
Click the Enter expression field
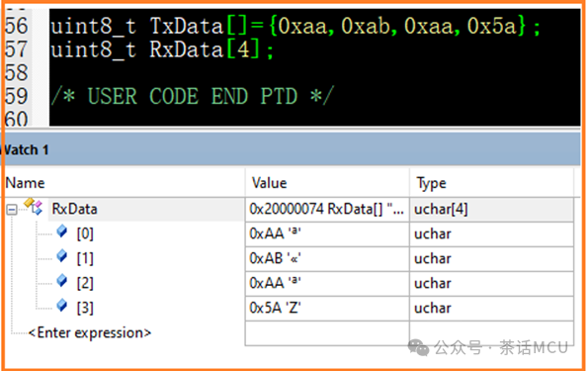click(x=90, y=333)
